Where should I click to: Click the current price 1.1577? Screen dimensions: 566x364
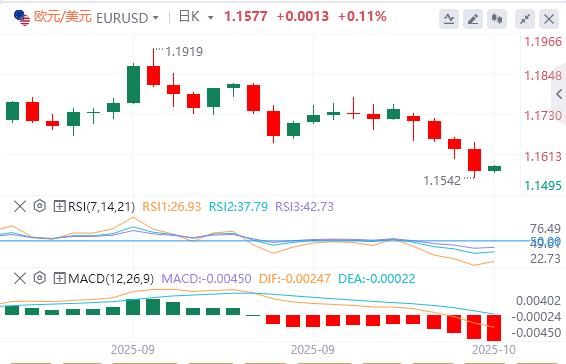[x=245, y=16]
